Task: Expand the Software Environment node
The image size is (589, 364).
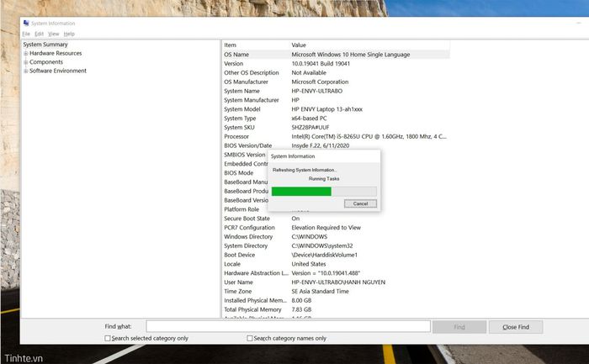Action: click(x=25, y=71)
